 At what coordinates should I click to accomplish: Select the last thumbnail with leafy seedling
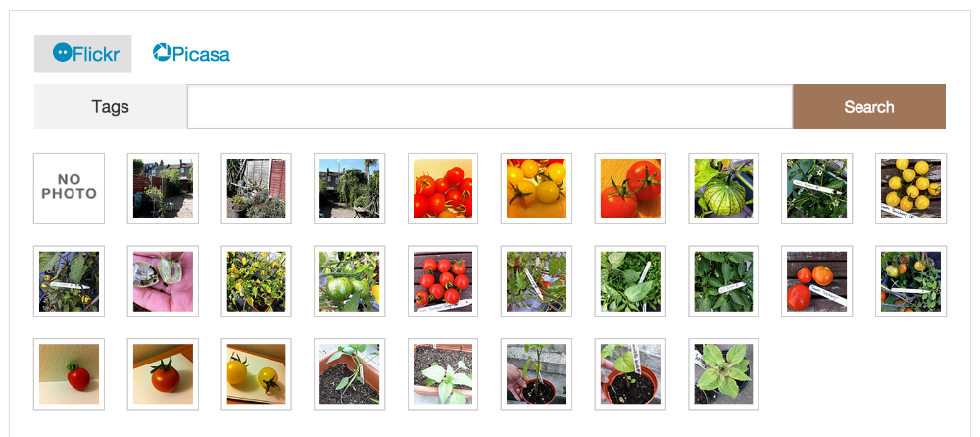(723, 374)
